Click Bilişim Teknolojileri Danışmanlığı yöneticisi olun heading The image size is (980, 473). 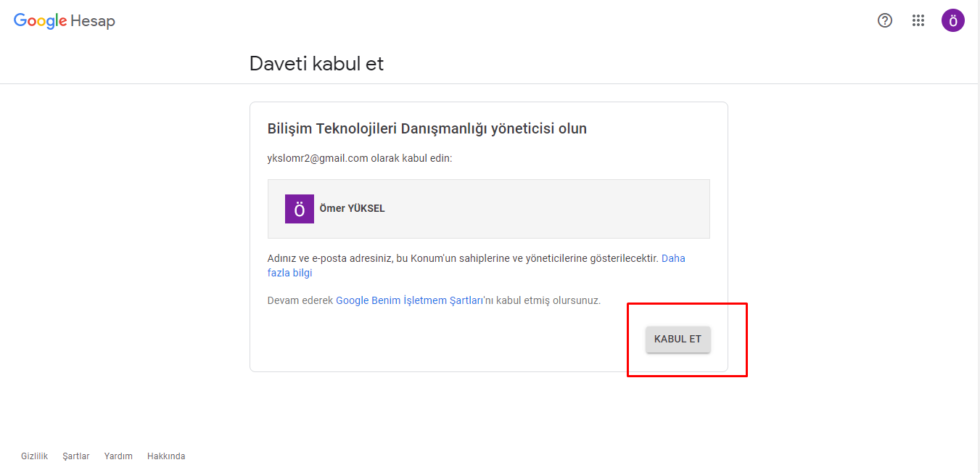(x=427, y=129)
